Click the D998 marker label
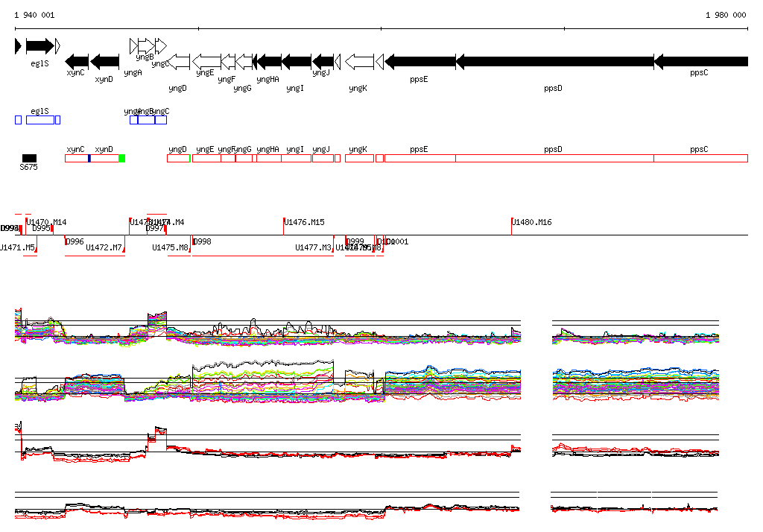Image resolution: width=763 pixels, height=532 pixels. click(203, 241)
